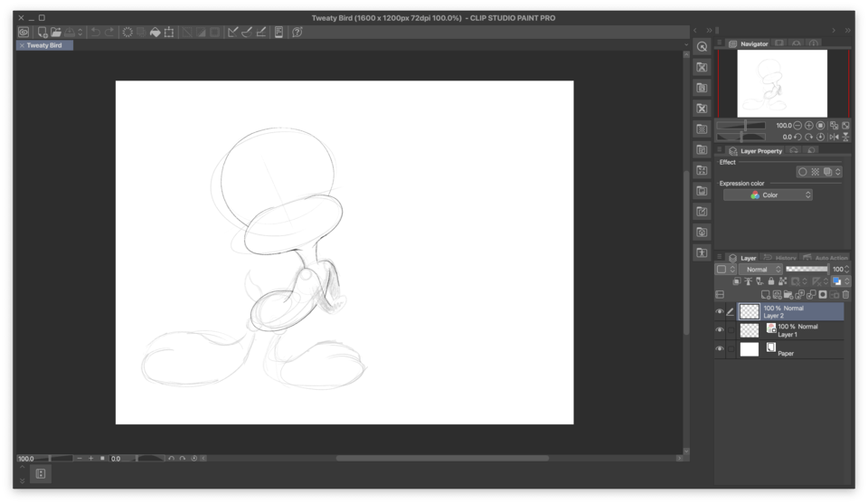Reset canvas rotation in Navigator
The height and width of the screenshot is (504, 868).
pos(820,137)
